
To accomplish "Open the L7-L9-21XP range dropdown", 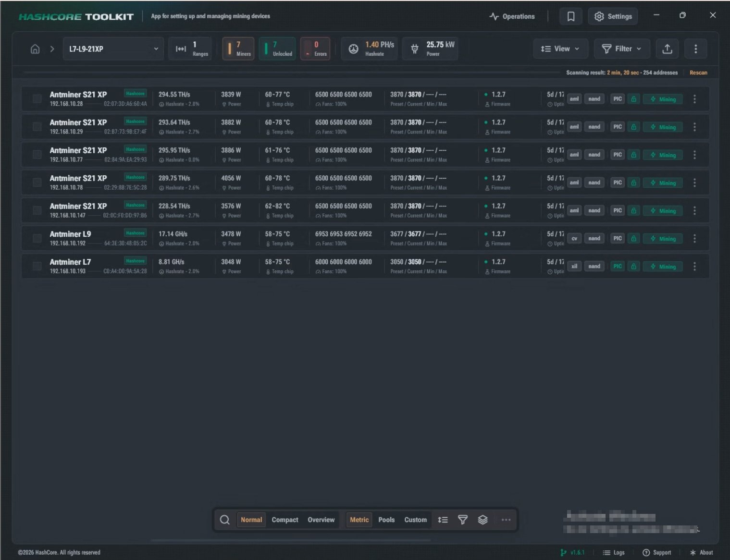I will point(113,49).
